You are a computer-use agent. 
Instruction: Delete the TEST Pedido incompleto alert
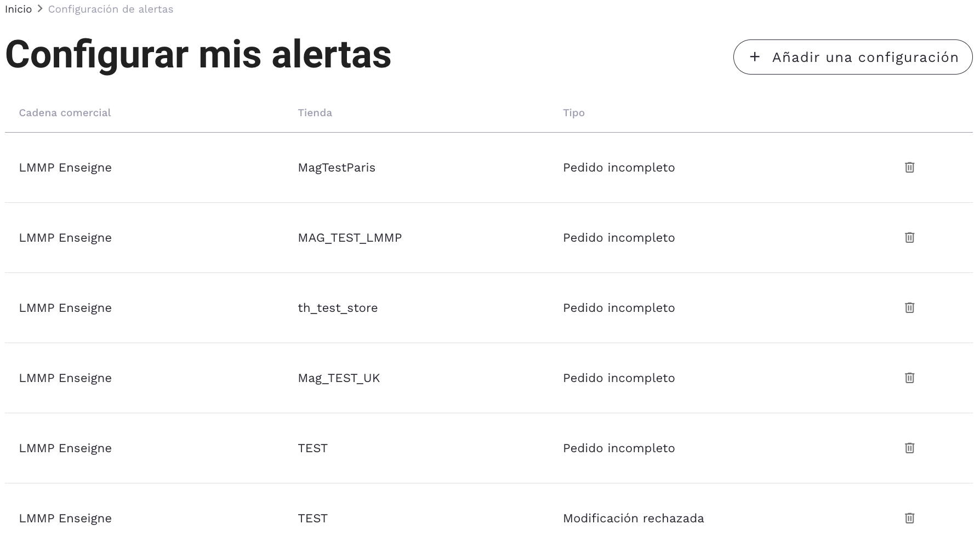click(x=909, y=448)
